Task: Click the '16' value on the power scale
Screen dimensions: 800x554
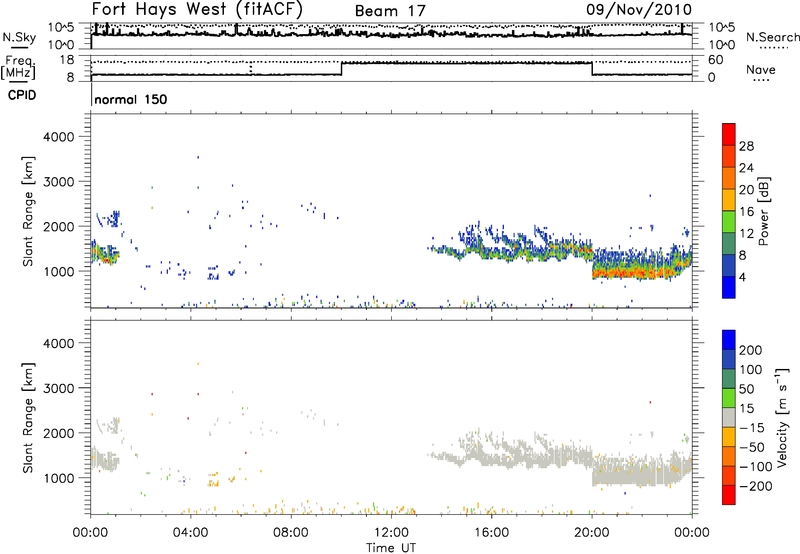Action: click(746, 212)
